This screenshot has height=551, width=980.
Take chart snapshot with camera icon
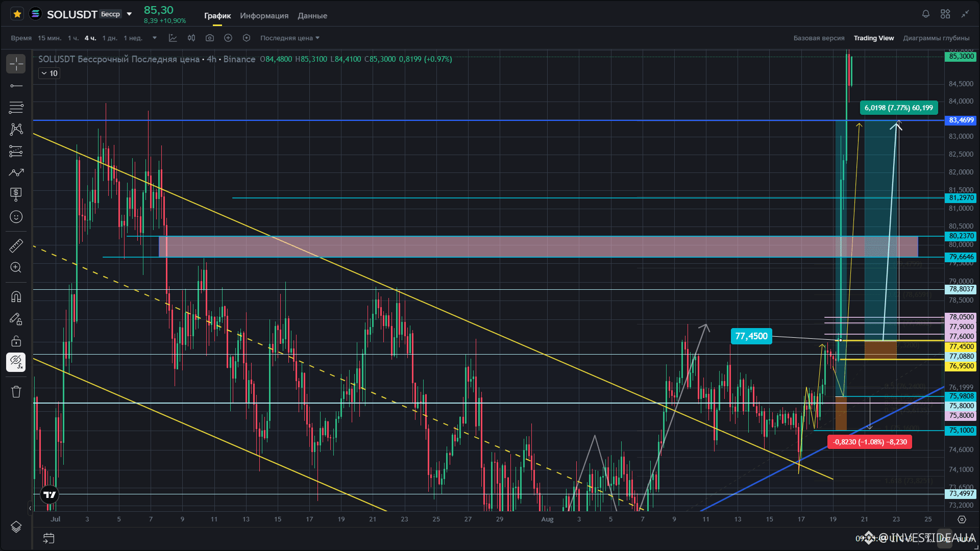point(210,38)
